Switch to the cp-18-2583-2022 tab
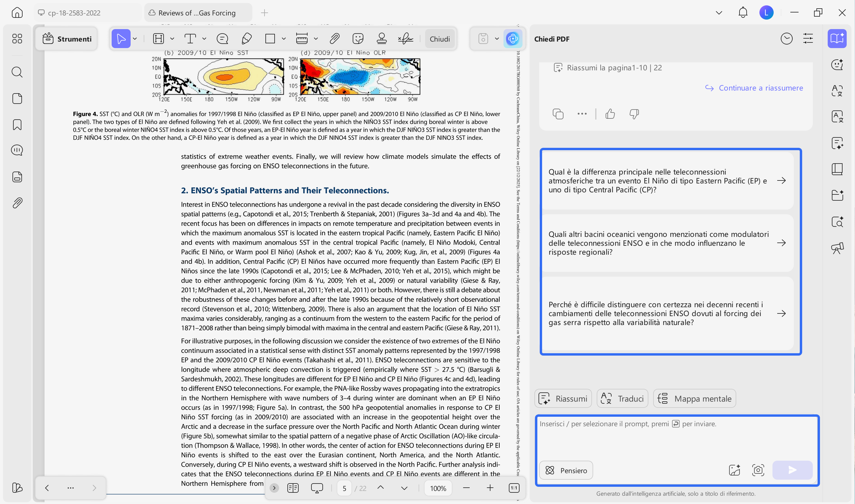Viewport: 855px width, 504px height. (88, 13)
